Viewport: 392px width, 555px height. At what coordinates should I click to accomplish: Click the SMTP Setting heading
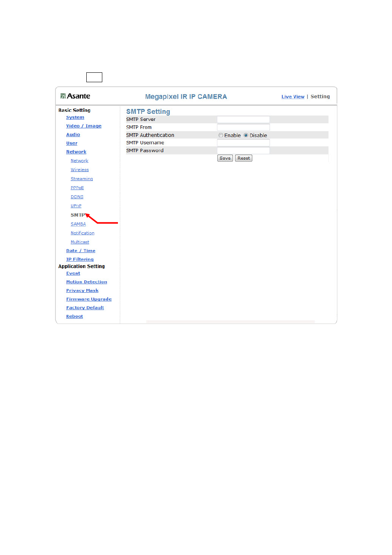[148, 111]
